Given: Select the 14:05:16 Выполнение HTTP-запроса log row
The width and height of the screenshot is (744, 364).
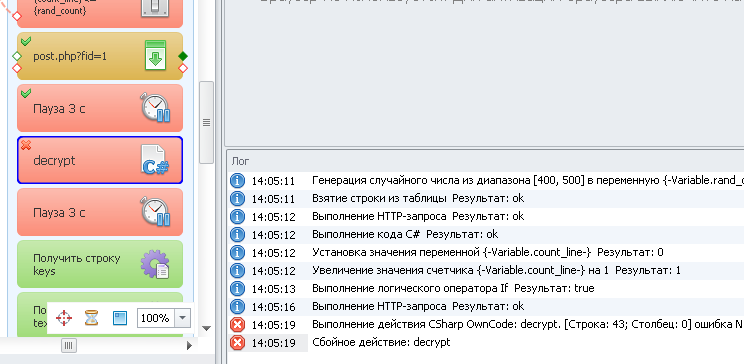Looking at the screenshot, I should pos(486,307).
